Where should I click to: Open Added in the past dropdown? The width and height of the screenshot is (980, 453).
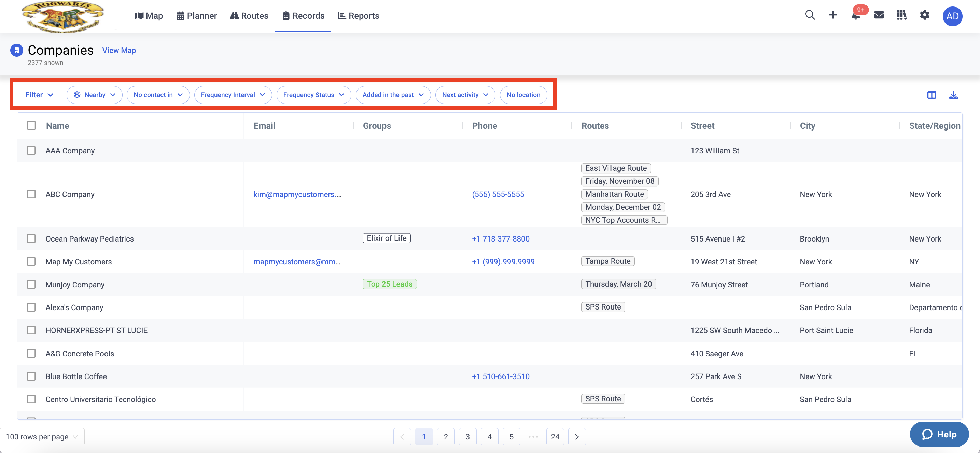point(393,95)
